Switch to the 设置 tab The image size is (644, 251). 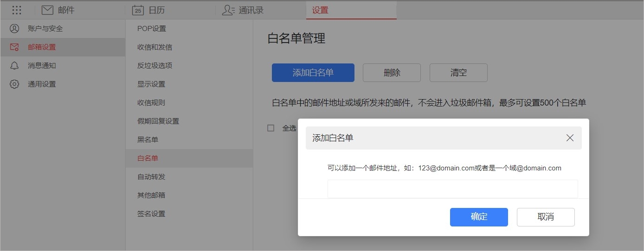320,10
